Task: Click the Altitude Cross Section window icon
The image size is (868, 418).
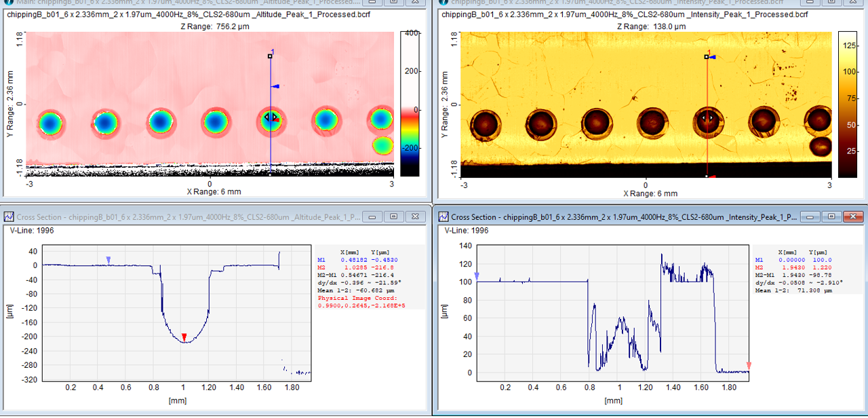Action: tap(9, 217)
